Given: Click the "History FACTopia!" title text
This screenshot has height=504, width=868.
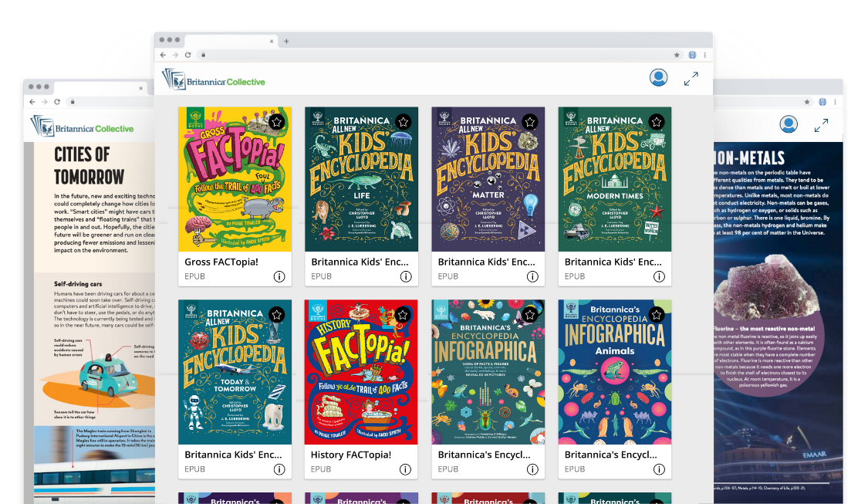Looking at the screenshot, I should (351, 455).
